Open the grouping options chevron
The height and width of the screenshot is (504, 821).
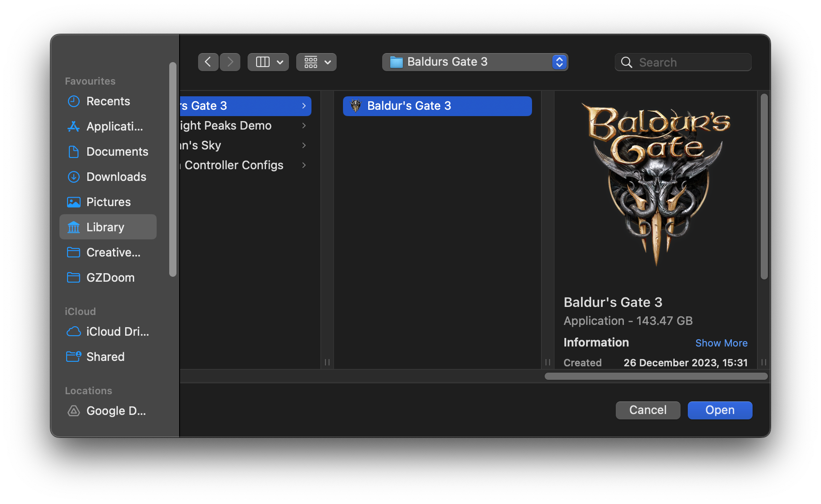pyautogui.click(x=328, y=62)
